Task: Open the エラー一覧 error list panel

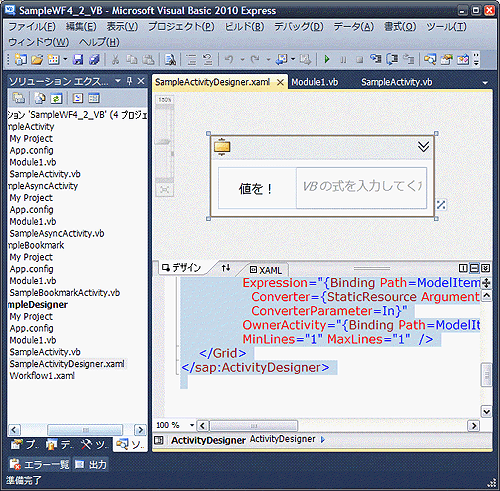Action: [39, 464]
